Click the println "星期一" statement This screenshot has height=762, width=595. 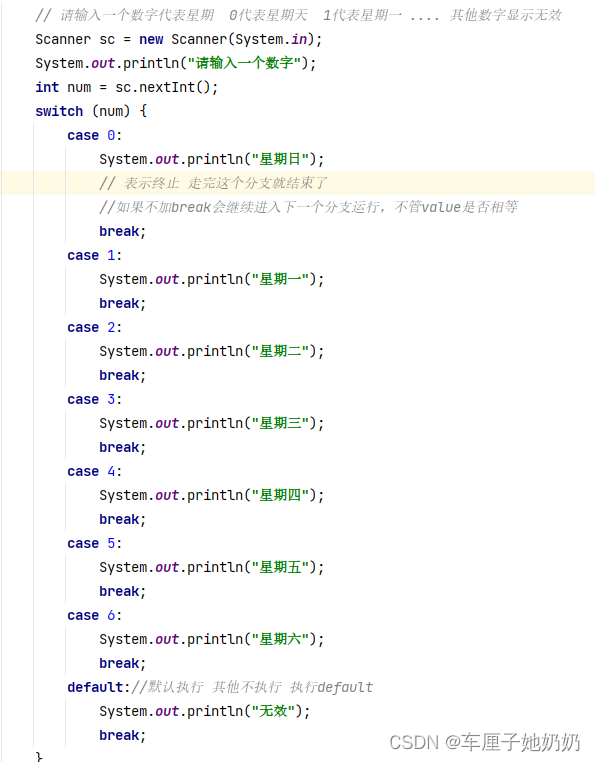pos(211,279)
